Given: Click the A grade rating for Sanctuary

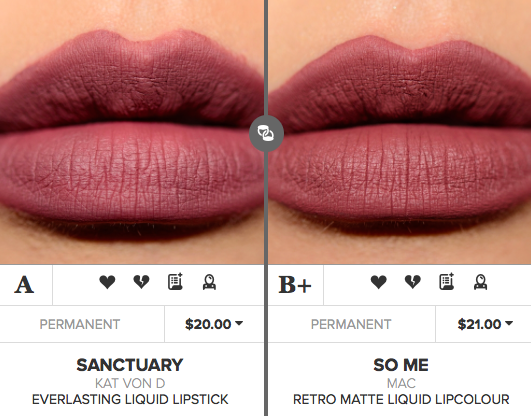Looking at the screenshot, I should tap(24, 285).
